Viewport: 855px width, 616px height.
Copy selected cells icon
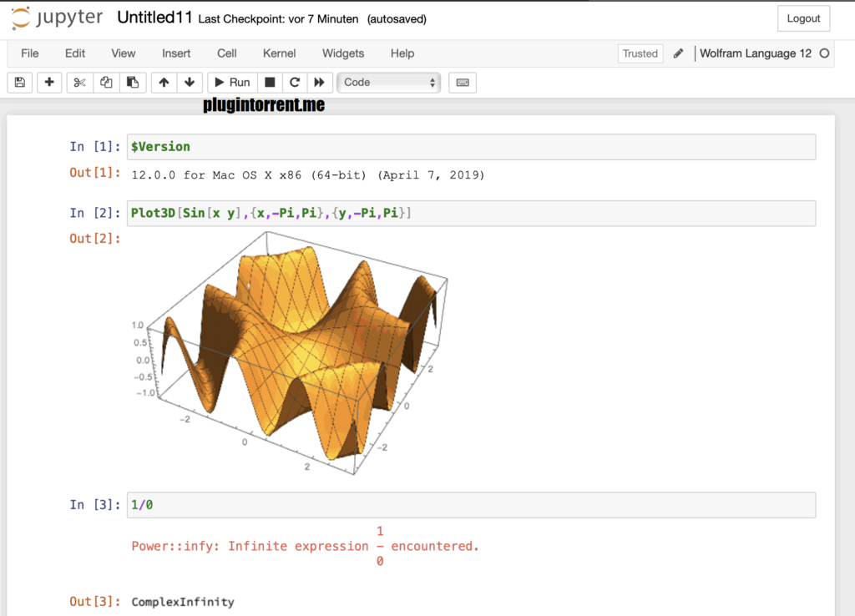[x=106, y=83]
